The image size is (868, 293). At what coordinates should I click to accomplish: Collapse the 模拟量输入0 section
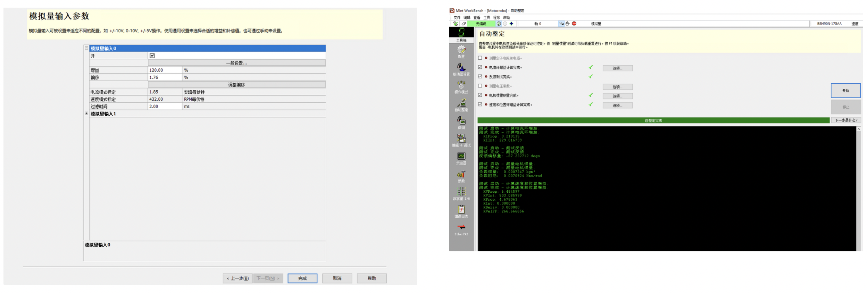tap(86, 48)
